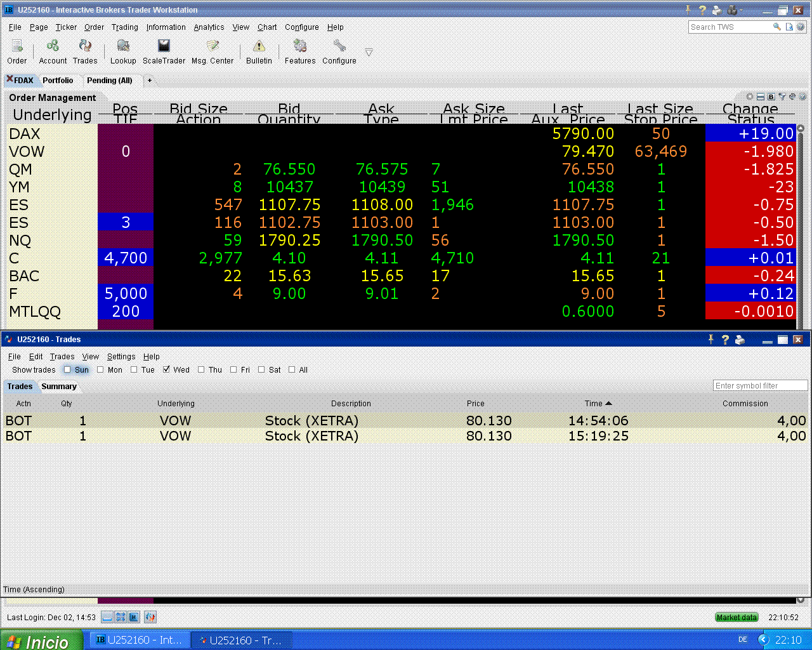Open the Trading menu
Viewport: 812px width, 650px height.
(125, 27)
